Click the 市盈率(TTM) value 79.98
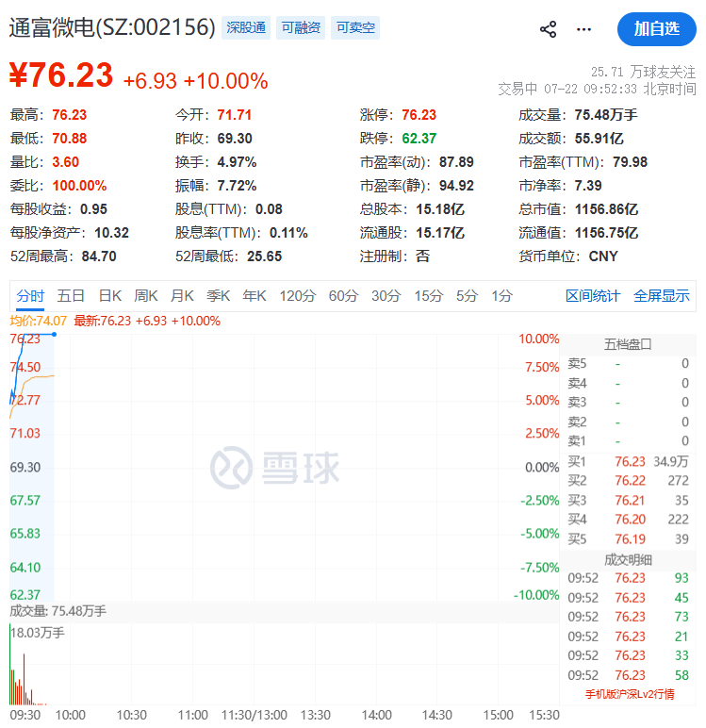Screen dimensions: 706x728 [x=630, y=162]
